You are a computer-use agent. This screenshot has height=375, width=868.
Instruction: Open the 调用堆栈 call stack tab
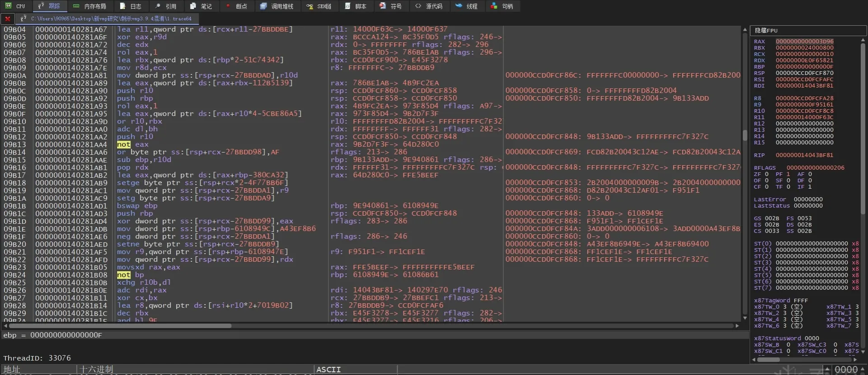(x=277, y=6)
